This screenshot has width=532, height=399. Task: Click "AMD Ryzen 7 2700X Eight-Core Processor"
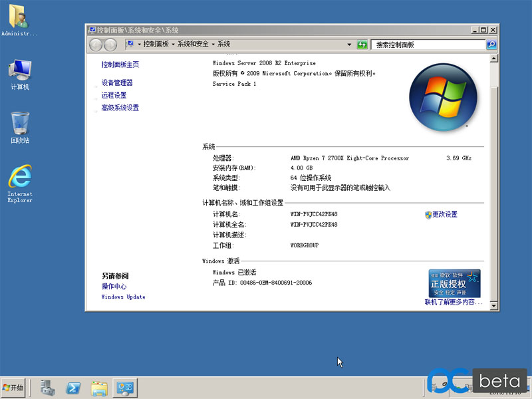point(350,158)
